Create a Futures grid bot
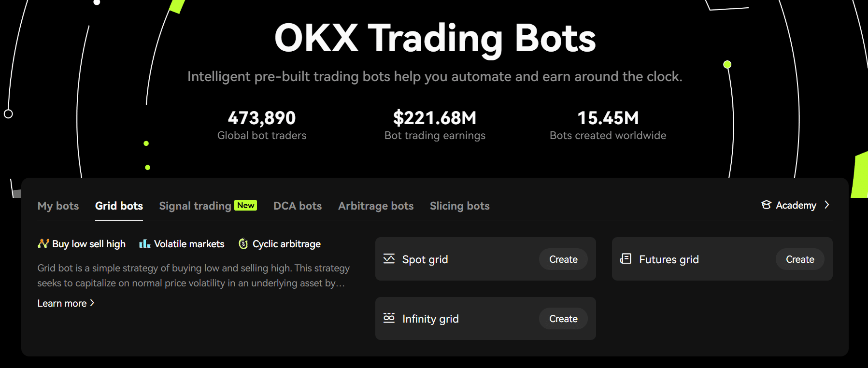 pyautogui.click(x=800, y=259)
